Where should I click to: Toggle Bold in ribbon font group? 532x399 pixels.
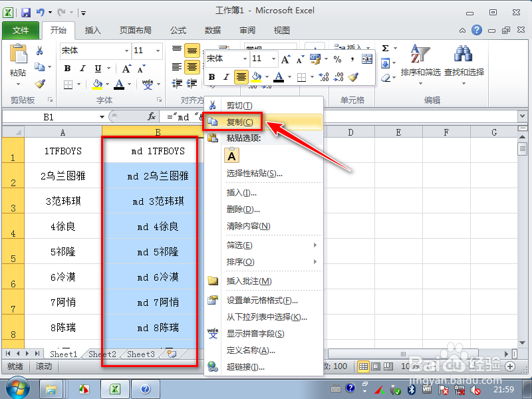tap(68, 68)
